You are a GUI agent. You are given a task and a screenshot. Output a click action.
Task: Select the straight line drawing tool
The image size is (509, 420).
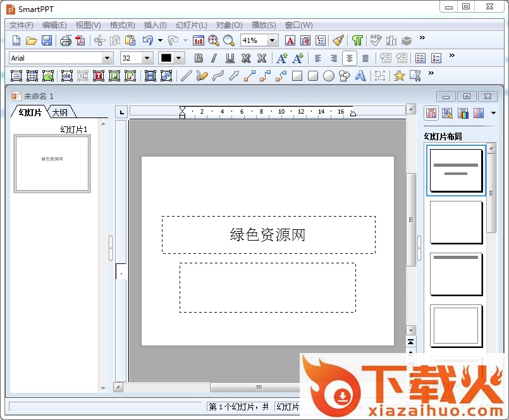click(x=186, y=76)
